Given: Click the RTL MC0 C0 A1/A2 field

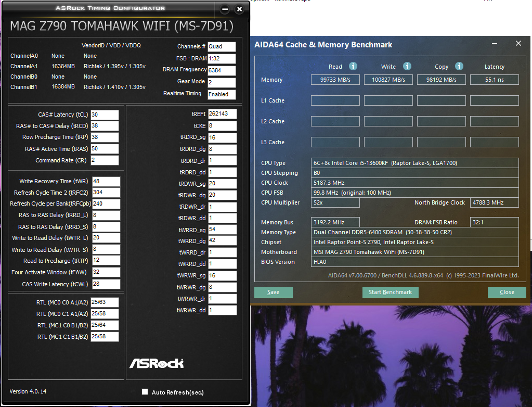Looking at the screenshot, I should [x=105, y=302].
